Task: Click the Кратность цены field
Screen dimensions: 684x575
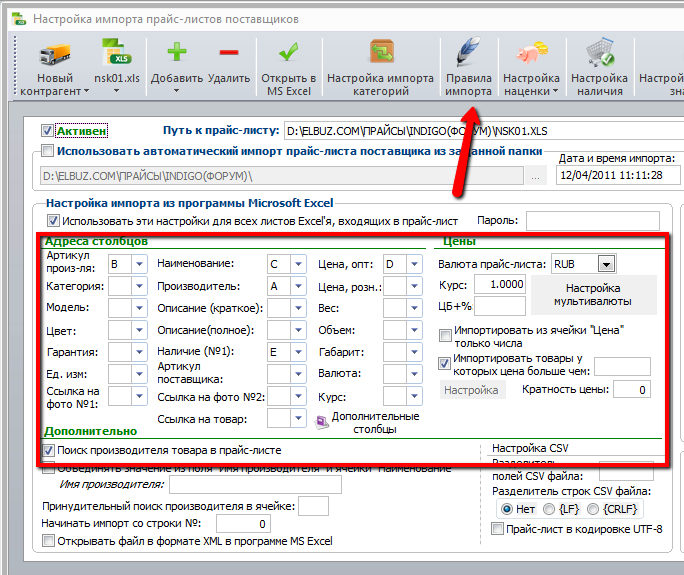Action: click(632, 390)
